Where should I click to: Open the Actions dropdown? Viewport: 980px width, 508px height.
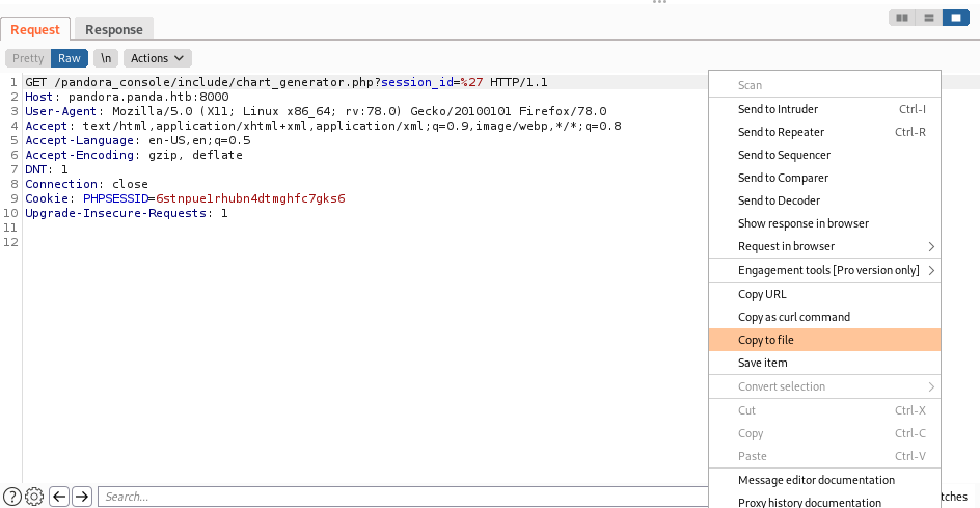point(157,58)
